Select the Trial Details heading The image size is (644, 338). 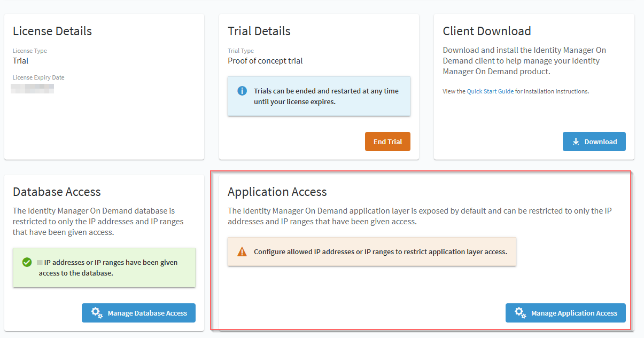(x=259, y=31)
